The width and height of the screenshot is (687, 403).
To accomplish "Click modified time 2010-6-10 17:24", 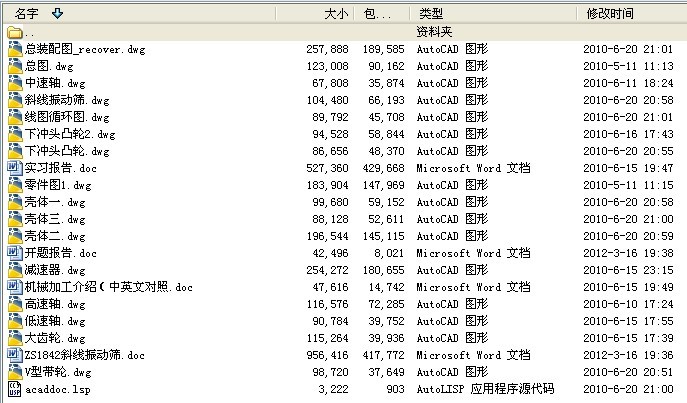I will [x=628, y=304].
